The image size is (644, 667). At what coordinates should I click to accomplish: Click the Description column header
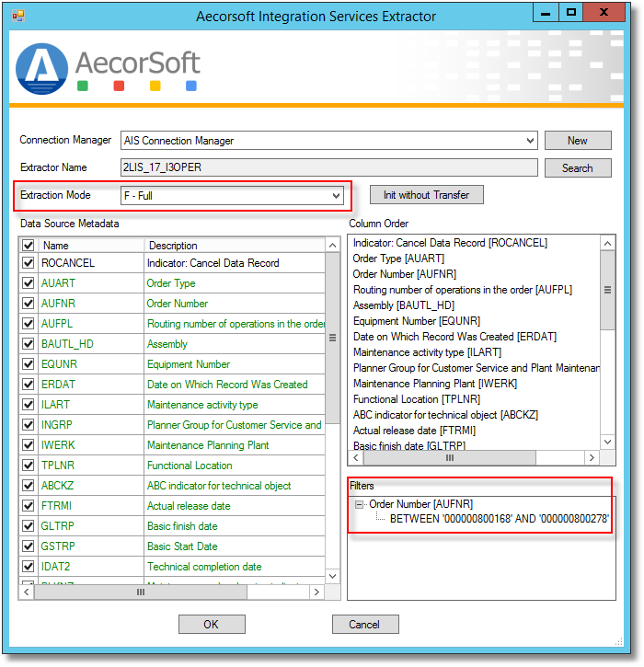[235, 246]
